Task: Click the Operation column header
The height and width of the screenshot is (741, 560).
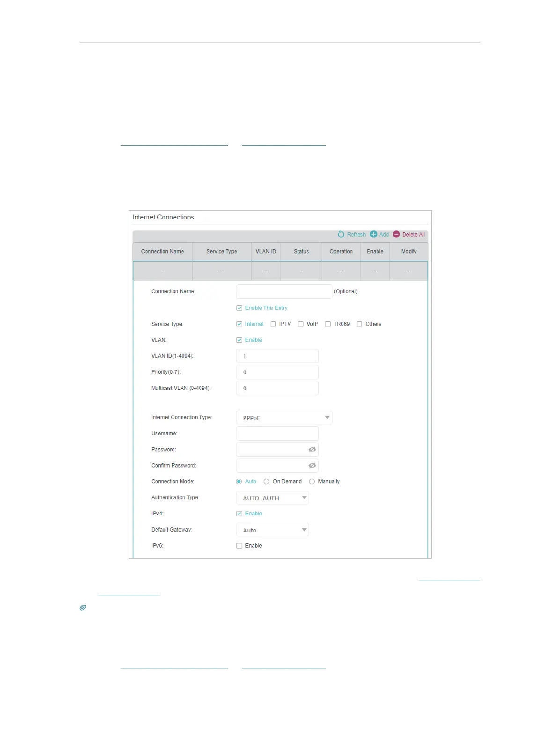Action: [x=341, y=252]
